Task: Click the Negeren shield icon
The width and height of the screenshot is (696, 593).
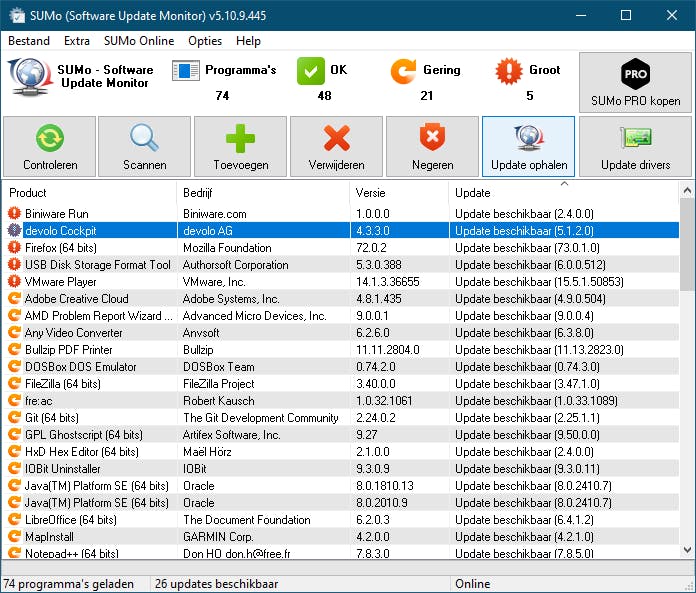Action: click(432, 137)
